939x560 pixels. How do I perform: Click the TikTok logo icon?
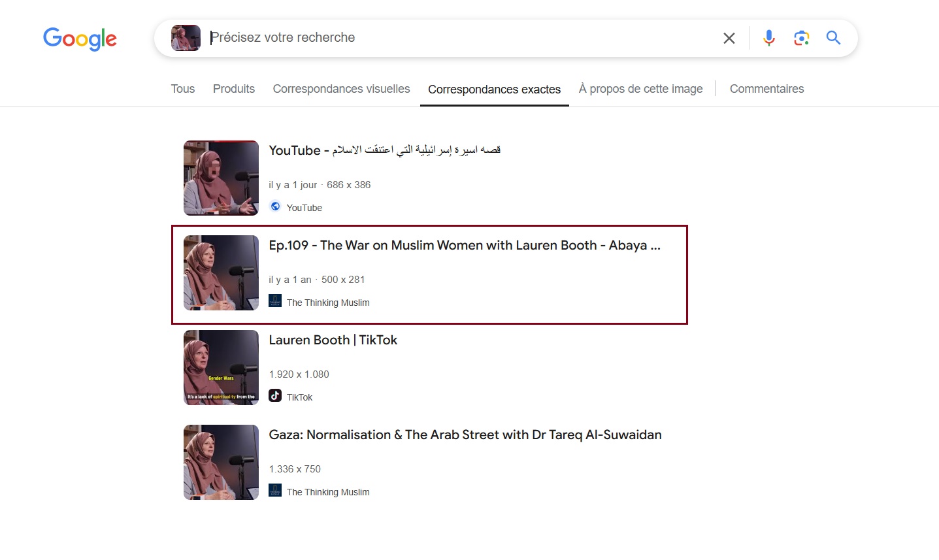pyautogui.click(x=275, y=395)
